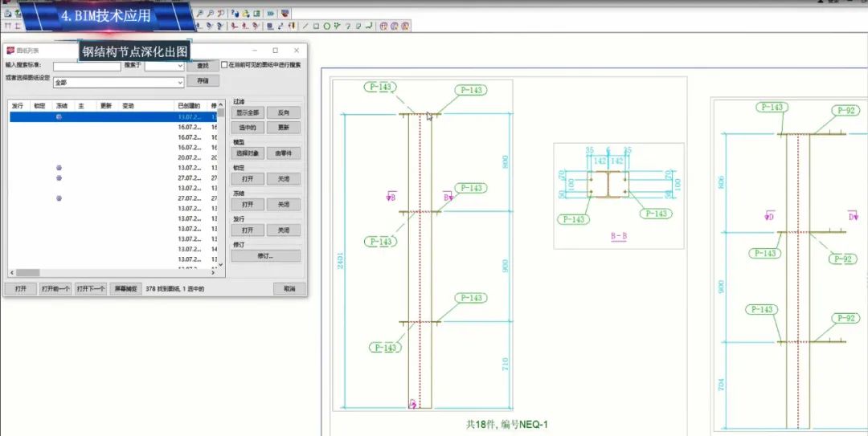The image size is (868, 436).
Task: Select the circle drawing tool
Action: [326, 26]
